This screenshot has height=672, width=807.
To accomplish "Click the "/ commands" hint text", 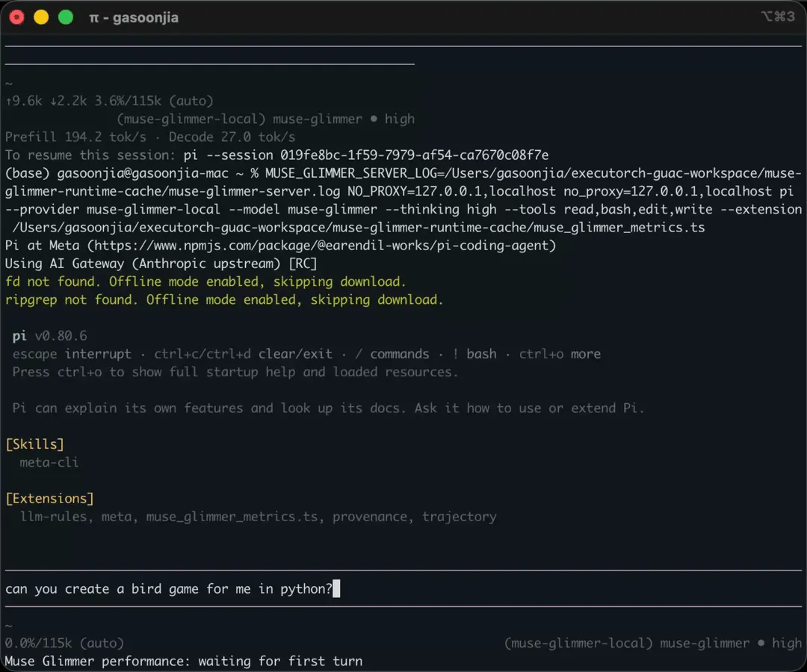I will [392, 354].
